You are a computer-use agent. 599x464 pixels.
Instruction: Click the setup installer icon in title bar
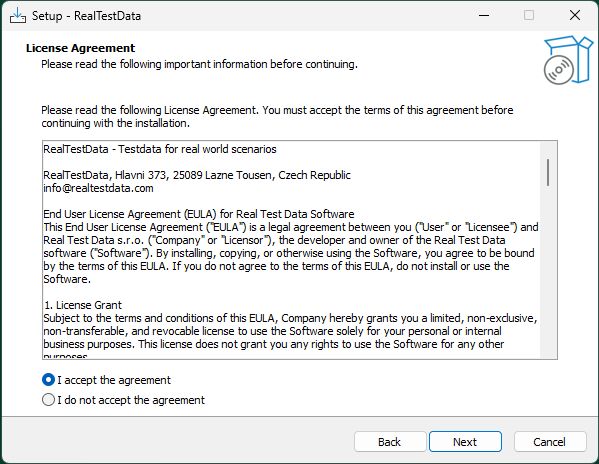tap(18, 16)
